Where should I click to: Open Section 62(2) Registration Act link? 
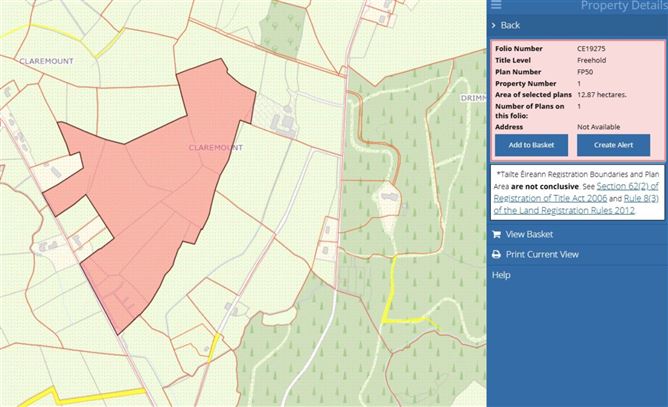coord(576,192)
